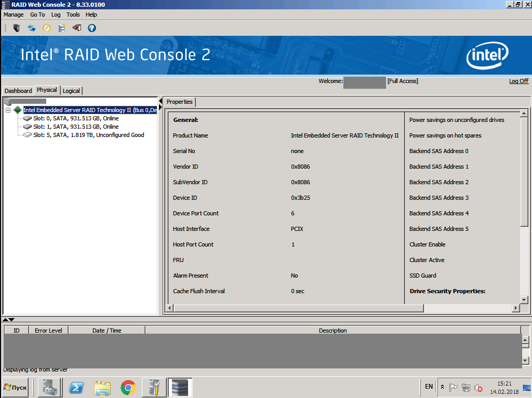Screen dimensions: 532x398
Task: Open Server Manager from the taskbar
Action: (50, 387)
